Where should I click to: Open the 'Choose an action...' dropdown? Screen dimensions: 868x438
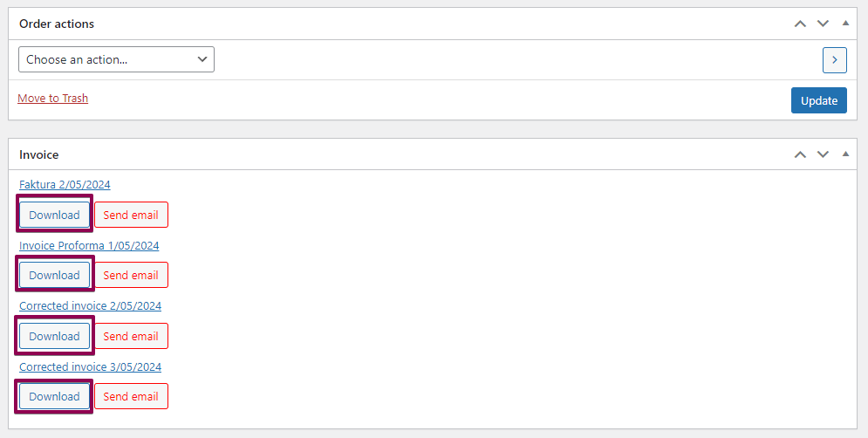tap(116, 59)
